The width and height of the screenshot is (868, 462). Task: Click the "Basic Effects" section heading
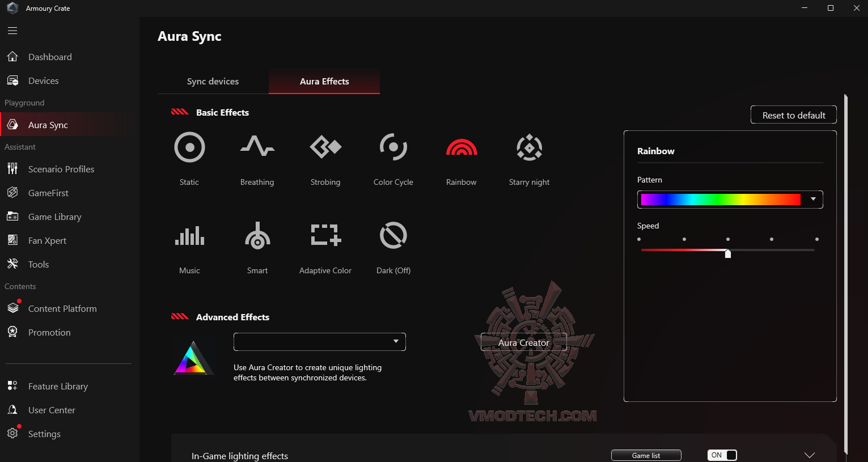pyautogui.click(x=222, y=112)
